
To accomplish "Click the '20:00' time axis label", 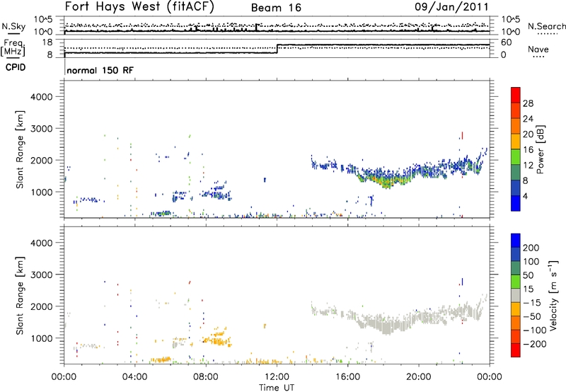I will point(418,377).
